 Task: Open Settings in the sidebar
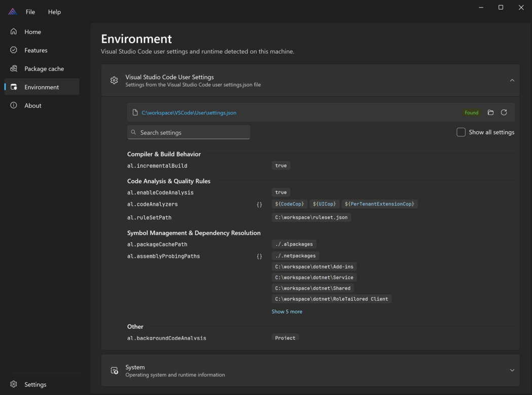pos(42,384)
